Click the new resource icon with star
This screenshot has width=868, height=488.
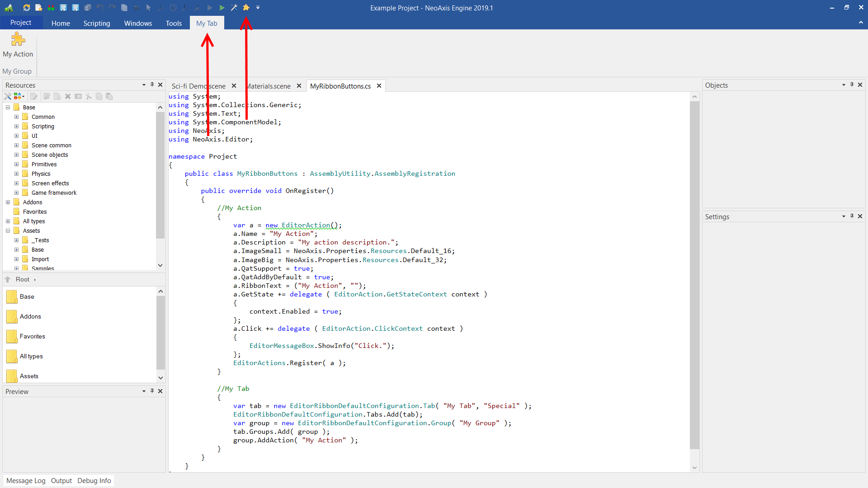[x=39, y=8]
